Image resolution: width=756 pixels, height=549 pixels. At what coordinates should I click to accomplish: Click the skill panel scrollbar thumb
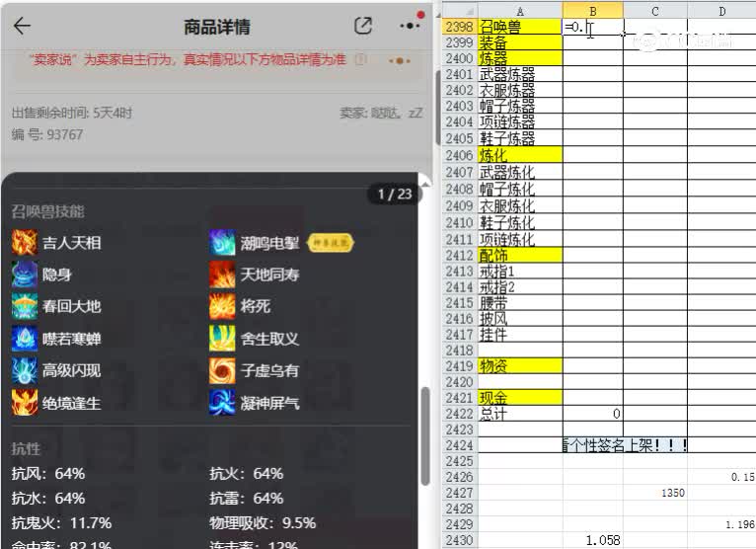tap(424, 436)
